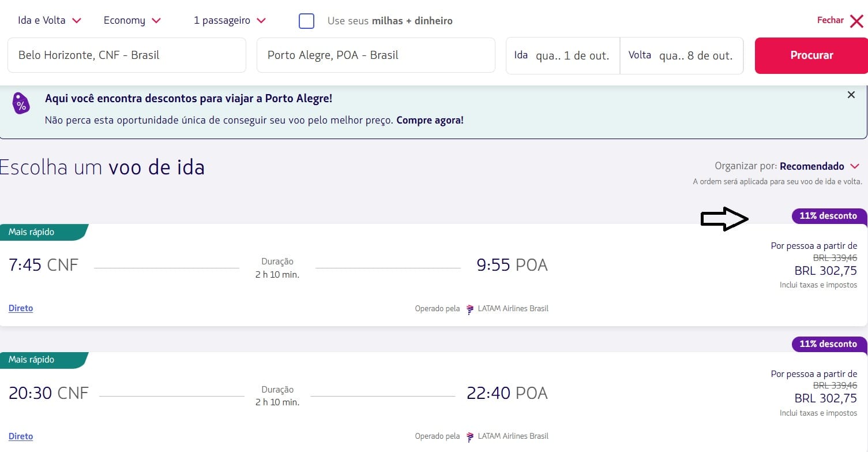Edit the Belo Horizonte origin field
868x452 pixels.
pyautogui.click(x=127, y=55)
